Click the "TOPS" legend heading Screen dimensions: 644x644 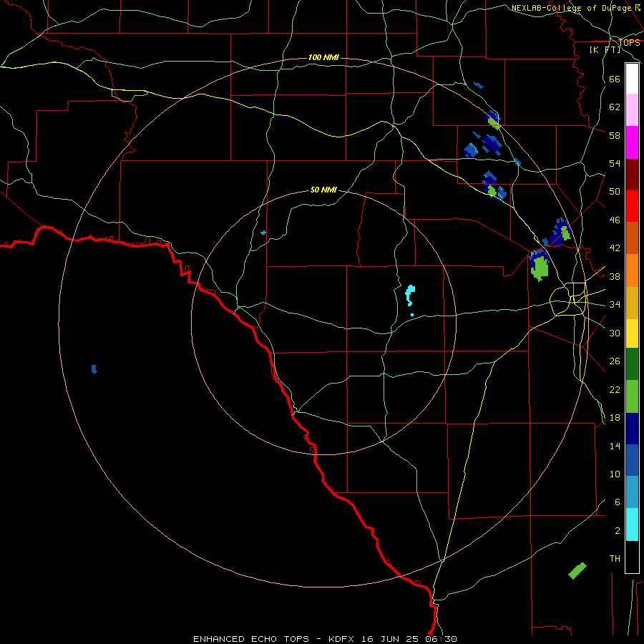tap(629, 42)
